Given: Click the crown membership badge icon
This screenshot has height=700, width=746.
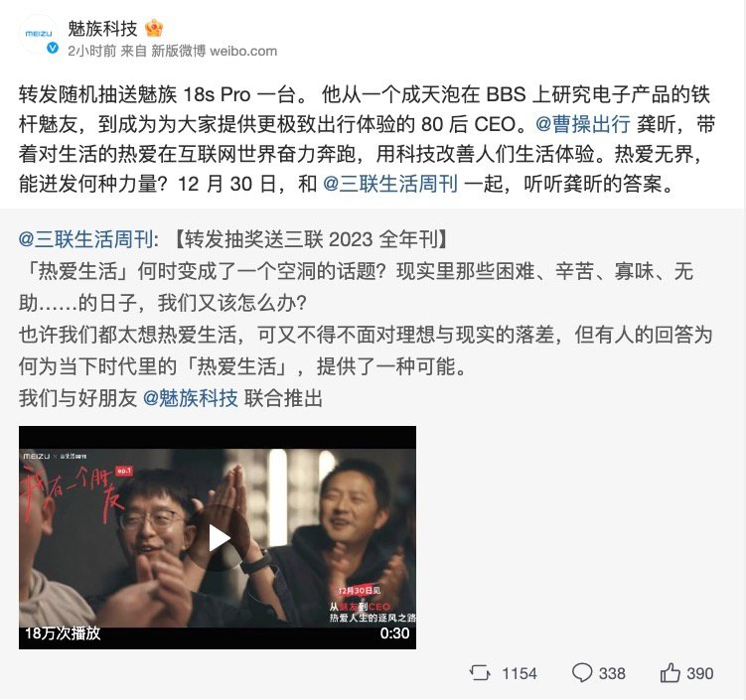Looking at the screenshot, I should point(154,29).
